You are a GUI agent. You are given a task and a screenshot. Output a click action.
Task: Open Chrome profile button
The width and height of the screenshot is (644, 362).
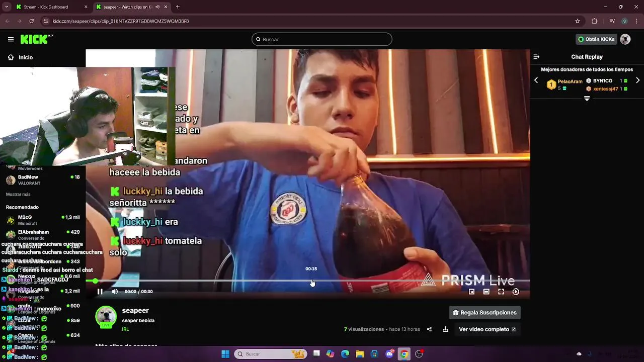pyautogui.click(x=624, y=21)
